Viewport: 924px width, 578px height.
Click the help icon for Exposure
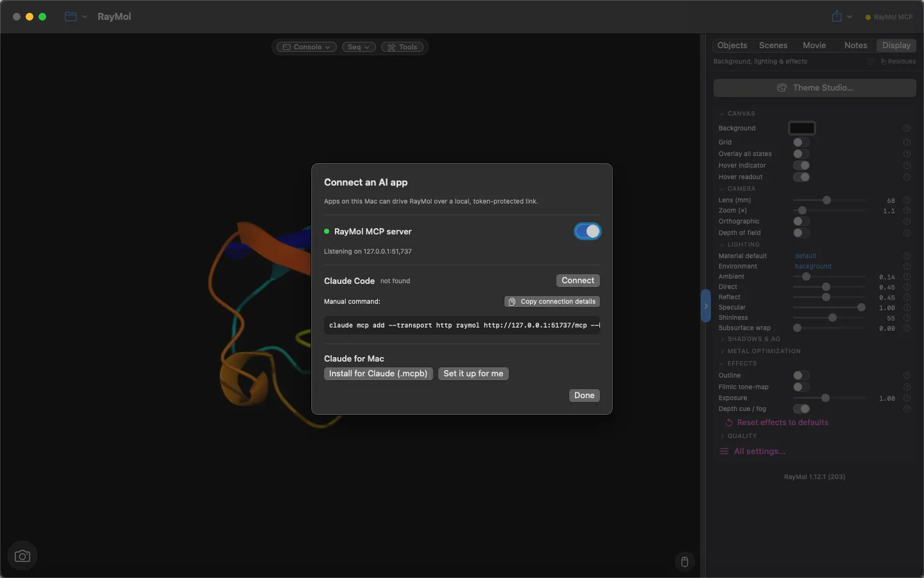click(x=907, y=398)
